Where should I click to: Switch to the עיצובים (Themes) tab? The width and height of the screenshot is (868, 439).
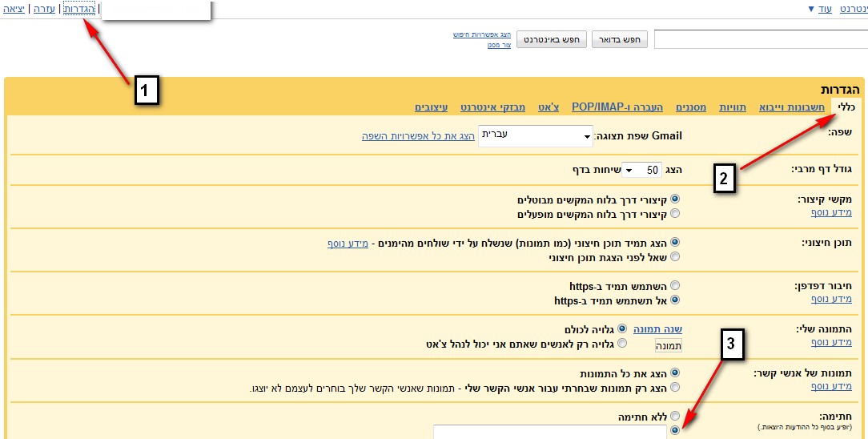click(x=432, y=107)
